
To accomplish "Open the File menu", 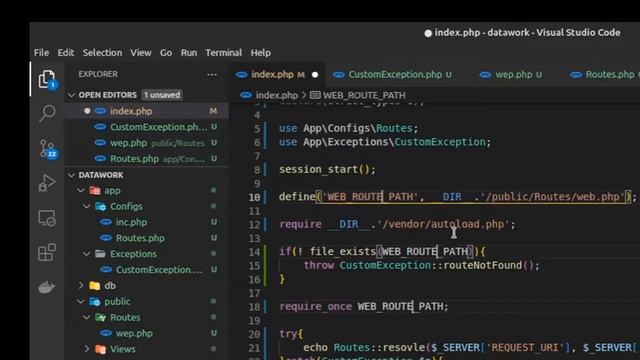I will [41, 53].
